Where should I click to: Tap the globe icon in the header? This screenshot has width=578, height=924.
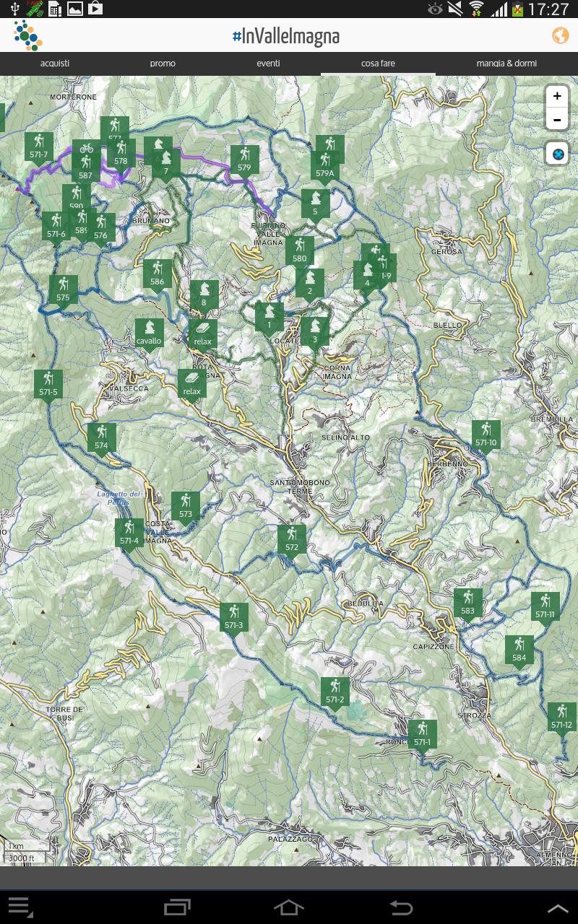[560, 34]
